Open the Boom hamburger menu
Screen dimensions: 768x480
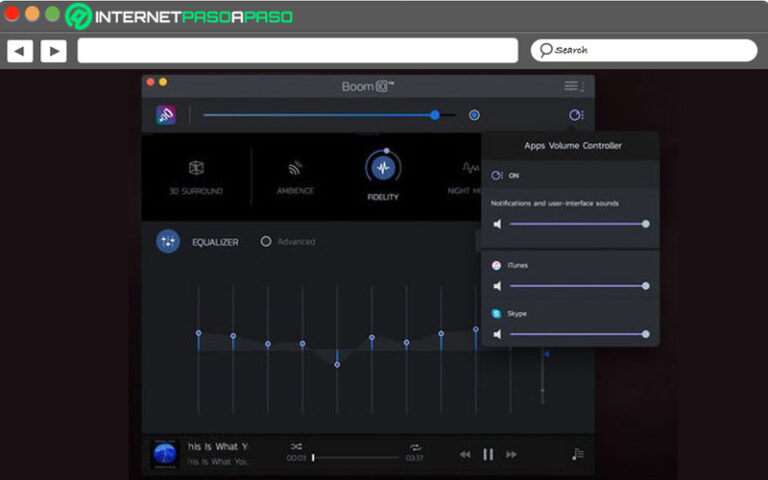572,87
